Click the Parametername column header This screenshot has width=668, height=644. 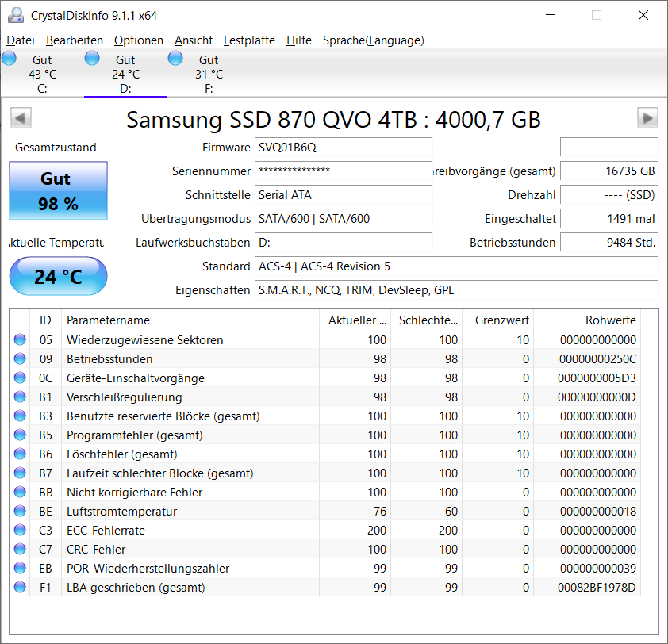[x=190, y=320]
